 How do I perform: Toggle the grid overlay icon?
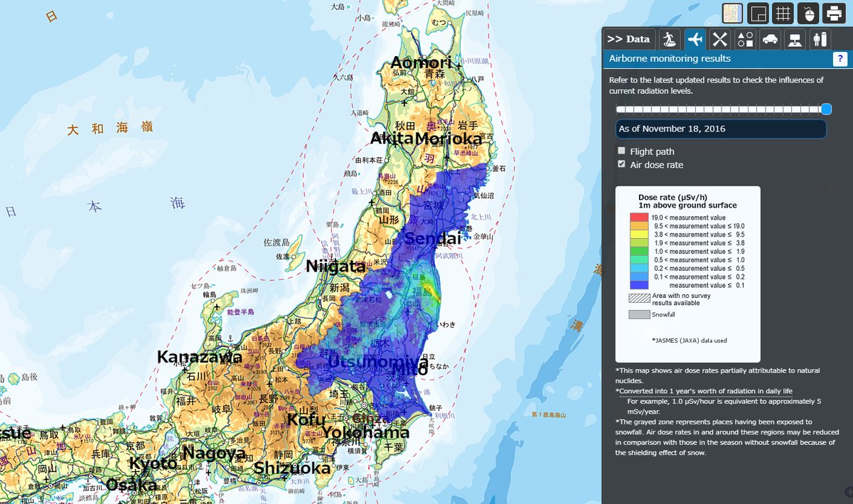pyautogui.click(x=783, y=14)
